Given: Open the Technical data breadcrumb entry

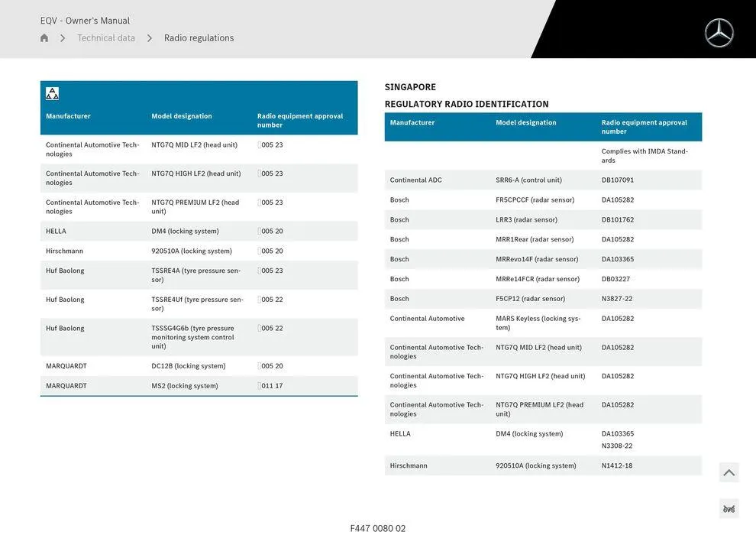Looking at the screenshot, I should coord(105,37).
